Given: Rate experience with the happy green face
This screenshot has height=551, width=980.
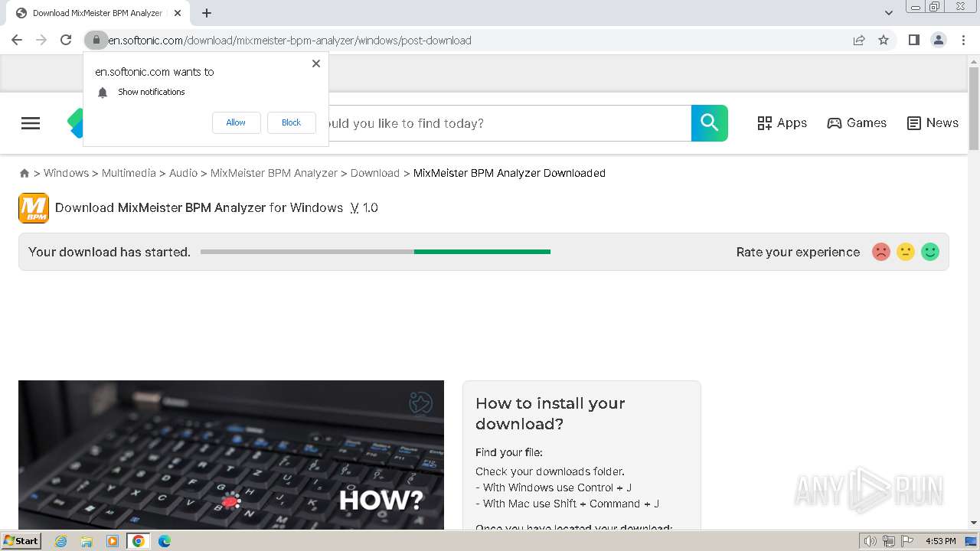Looking at the screenshot, I should (930, 252).
